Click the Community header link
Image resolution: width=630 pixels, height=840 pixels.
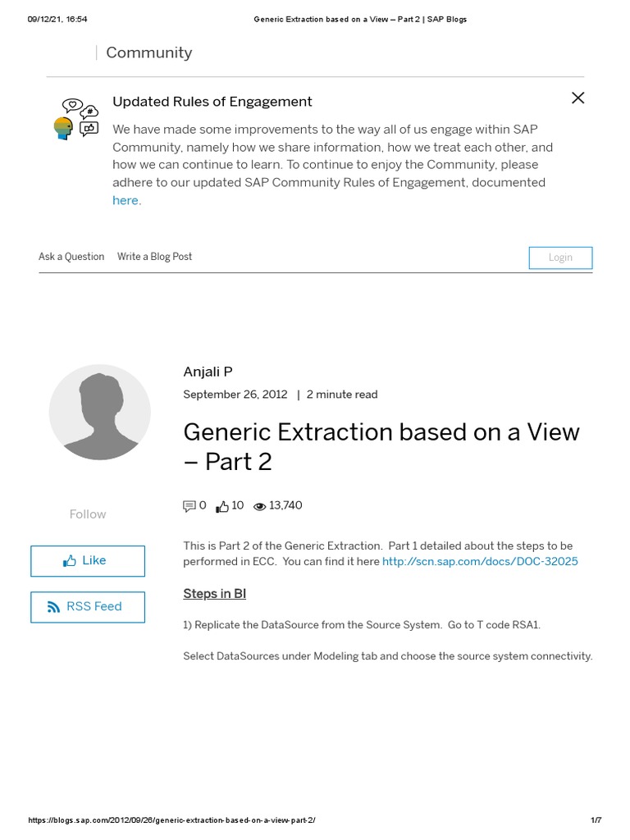tap(148, 52)
